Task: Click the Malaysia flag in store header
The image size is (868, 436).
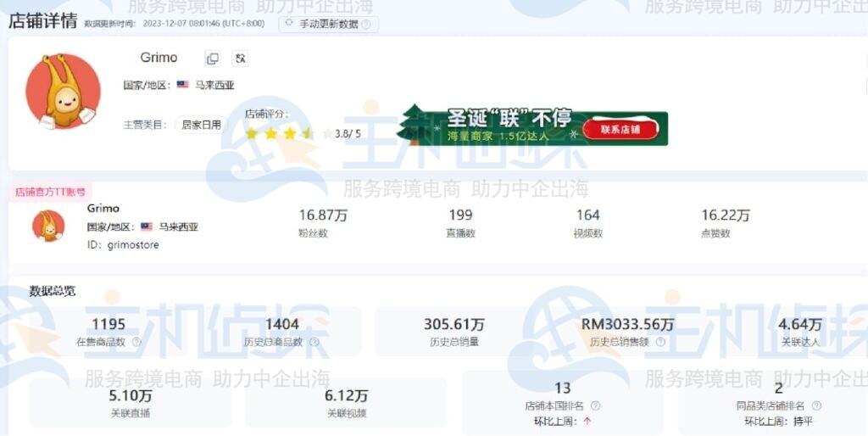Action: (x=182, y=85)
